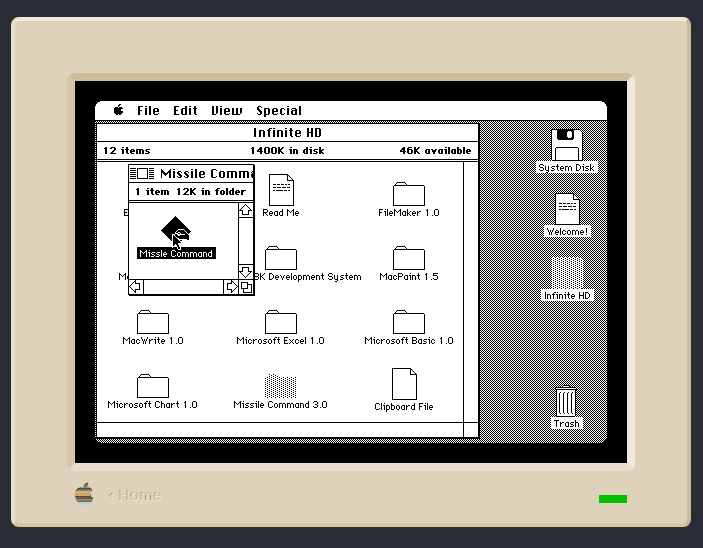This screenshot has height=548, width=703.
Task: Open the Special menu
Action: tap(279, 111)
